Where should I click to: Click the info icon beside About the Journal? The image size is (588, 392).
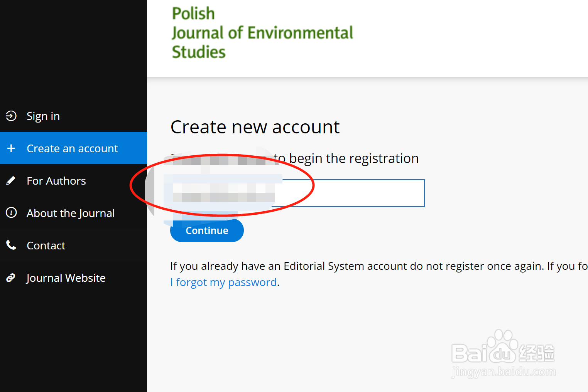[11, 212]
